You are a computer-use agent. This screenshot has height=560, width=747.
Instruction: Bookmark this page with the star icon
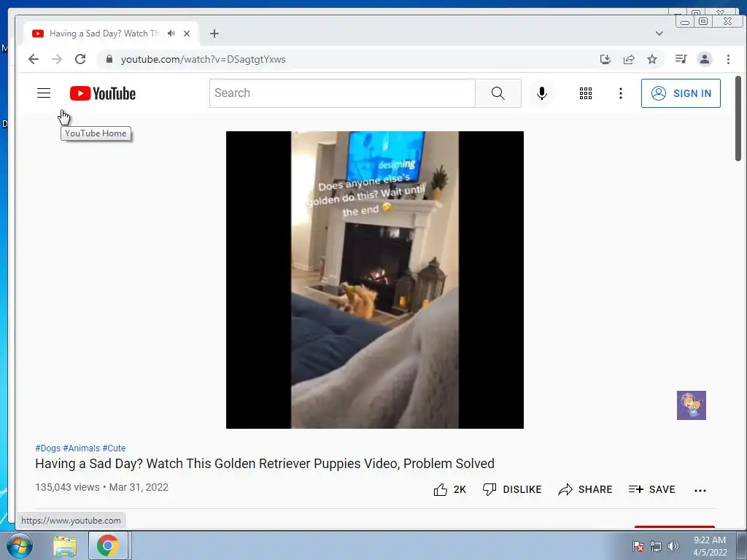coord(652,59)
